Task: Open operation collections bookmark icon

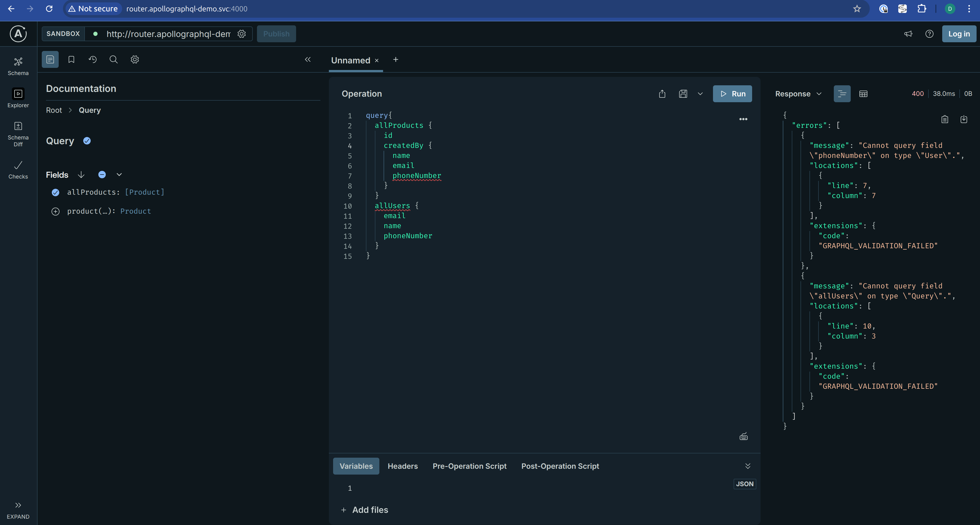Action: [71, 59]
